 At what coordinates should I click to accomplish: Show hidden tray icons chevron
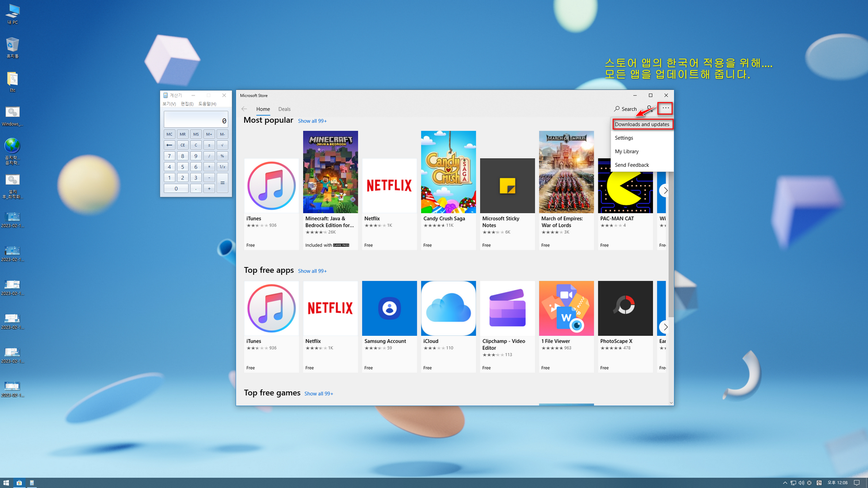[785, 483]
